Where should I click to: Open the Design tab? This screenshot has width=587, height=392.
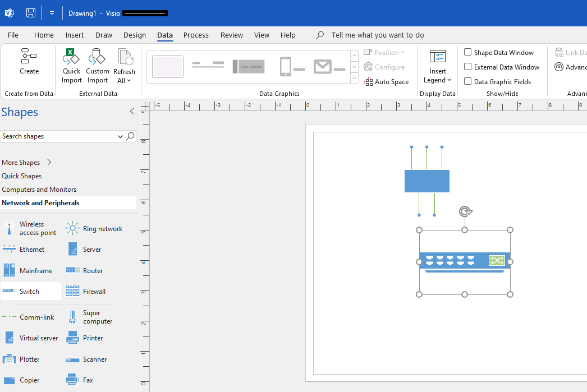coord(134,35)
